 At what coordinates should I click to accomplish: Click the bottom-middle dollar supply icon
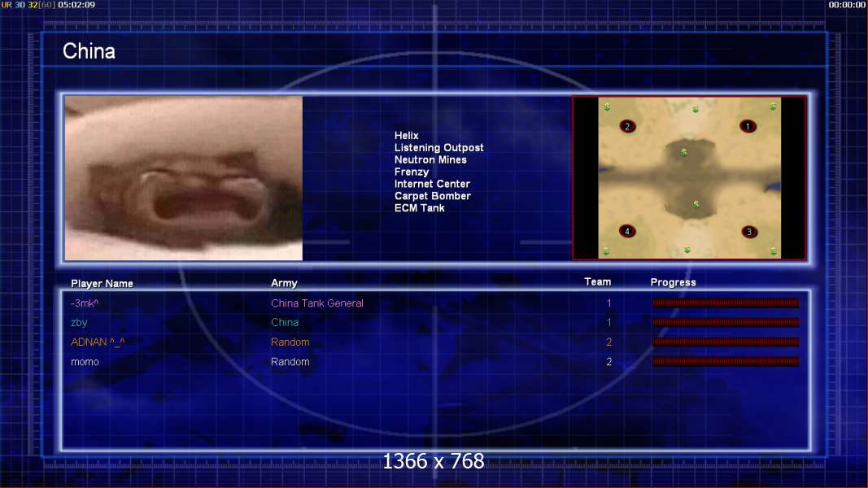(687, 250)
